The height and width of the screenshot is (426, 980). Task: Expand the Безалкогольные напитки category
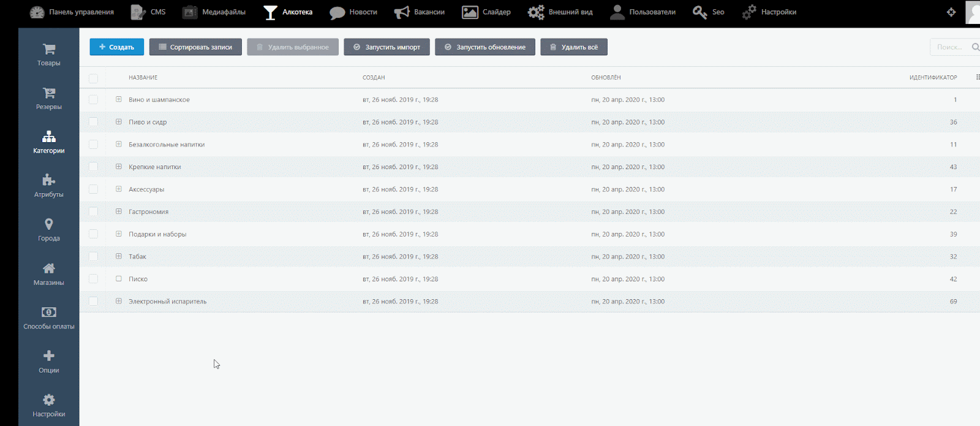(119, 144)
